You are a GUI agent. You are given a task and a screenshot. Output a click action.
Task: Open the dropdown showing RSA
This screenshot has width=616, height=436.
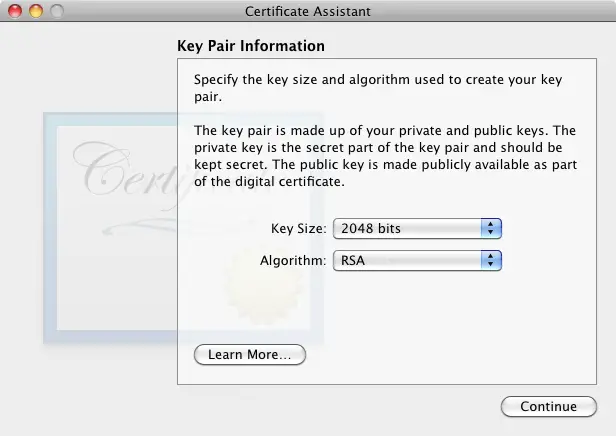(x=408, y=261)
